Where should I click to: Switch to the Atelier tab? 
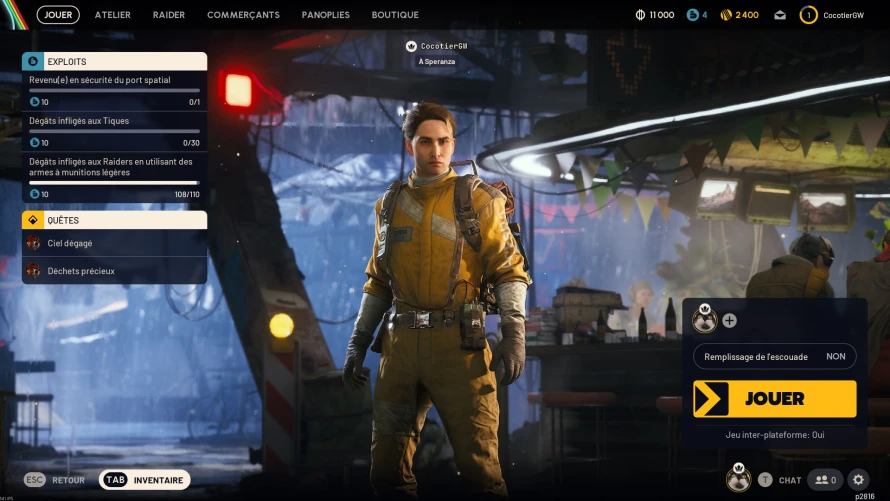[112, 15]
